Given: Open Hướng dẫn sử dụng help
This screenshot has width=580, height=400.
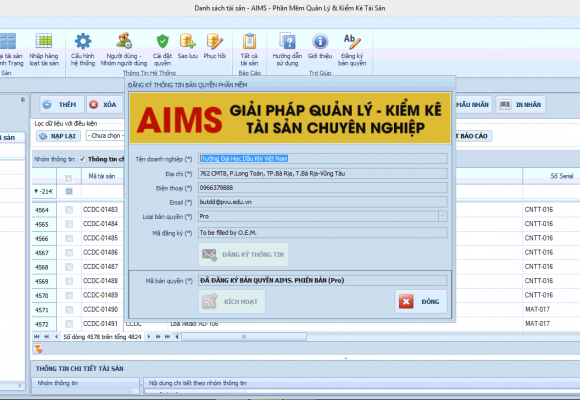Looking at the screenshot, I should 287,50.
